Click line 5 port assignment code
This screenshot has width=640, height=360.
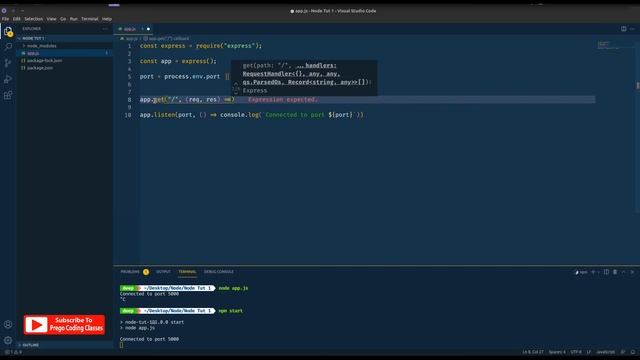pyautogui.click(x=184, y=76)
